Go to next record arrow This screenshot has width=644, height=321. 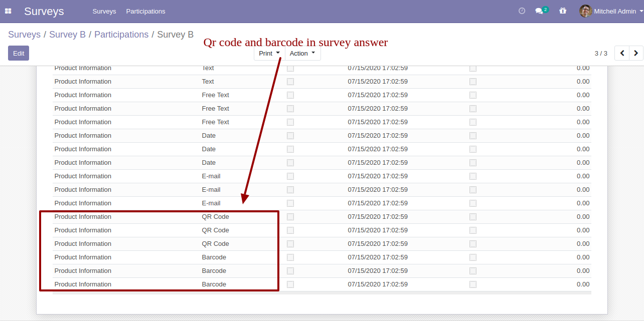636,53
